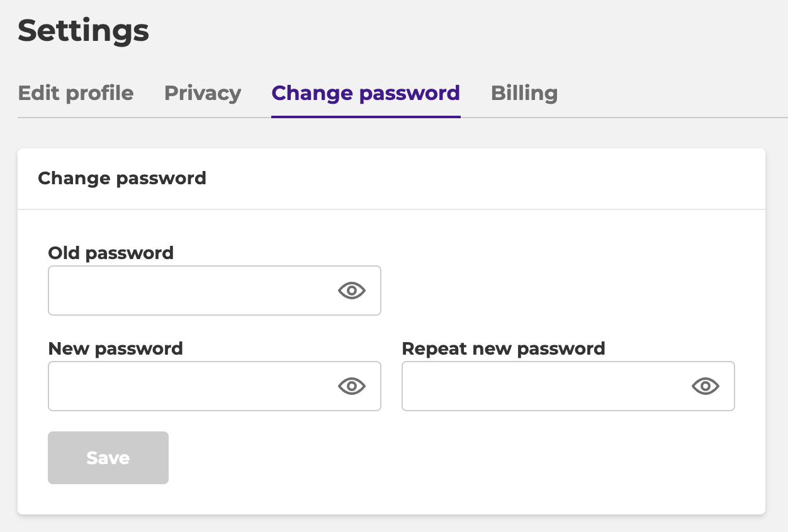
Task: Click the Settings page heading
Action: click(x=84, y=30)
